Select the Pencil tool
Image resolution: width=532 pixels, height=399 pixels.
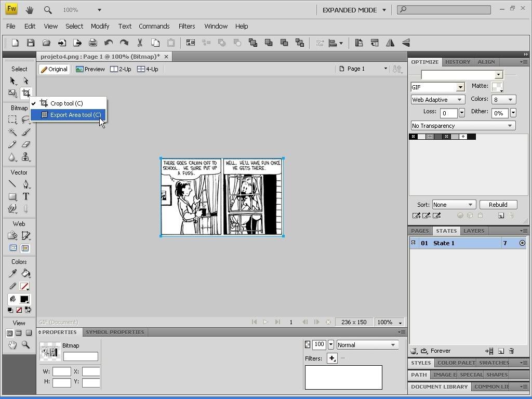tap(12, 144)
